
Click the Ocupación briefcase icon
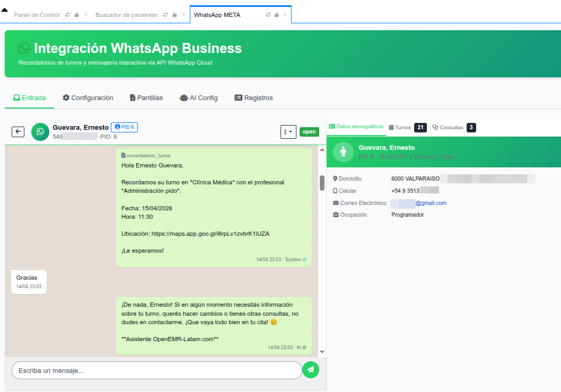[336, 215]
